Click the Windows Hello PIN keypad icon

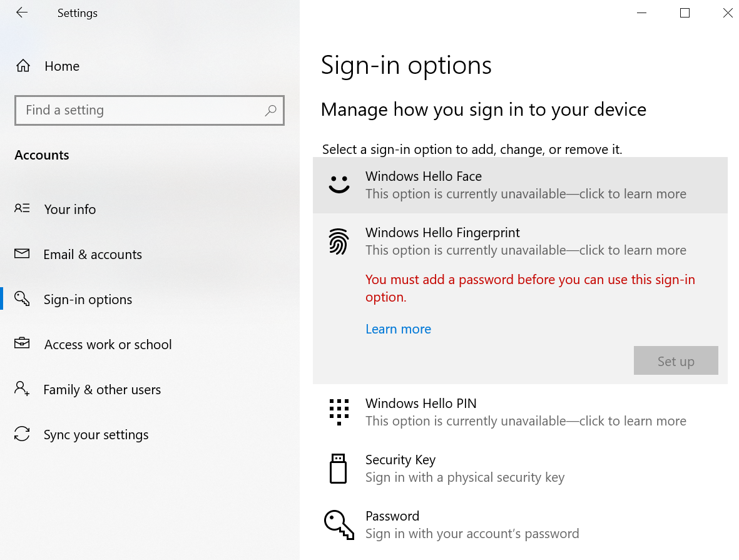tap(339, 412)
